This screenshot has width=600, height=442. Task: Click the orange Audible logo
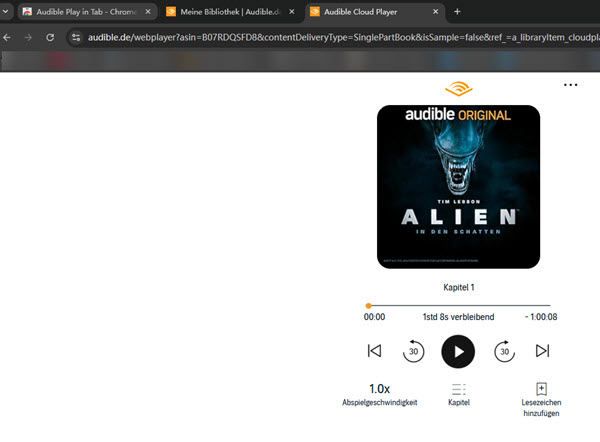tap(458, 89)
